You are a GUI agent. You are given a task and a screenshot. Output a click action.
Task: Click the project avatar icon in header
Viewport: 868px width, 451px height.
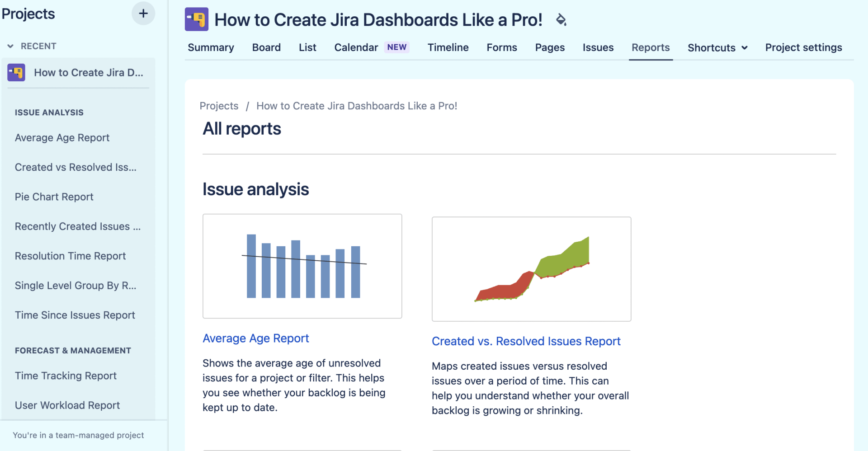(x=197, y=19)
